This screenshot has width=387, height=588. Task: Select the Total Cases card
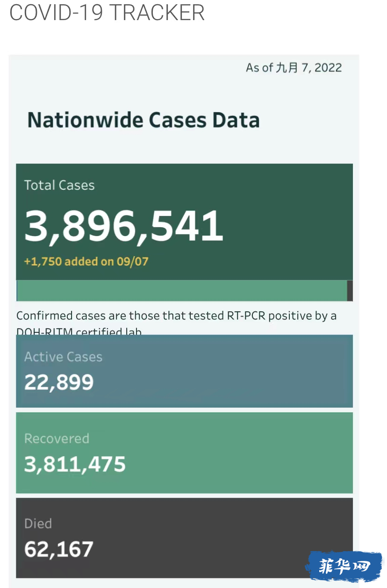click(x=184, y=222)
